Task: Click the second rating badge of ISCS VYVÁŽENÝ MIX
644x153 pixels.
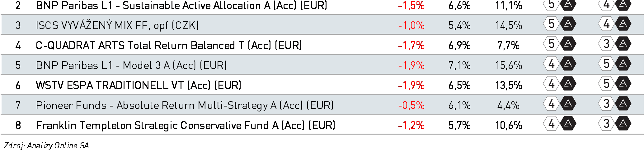Action: tap(615, 24)
